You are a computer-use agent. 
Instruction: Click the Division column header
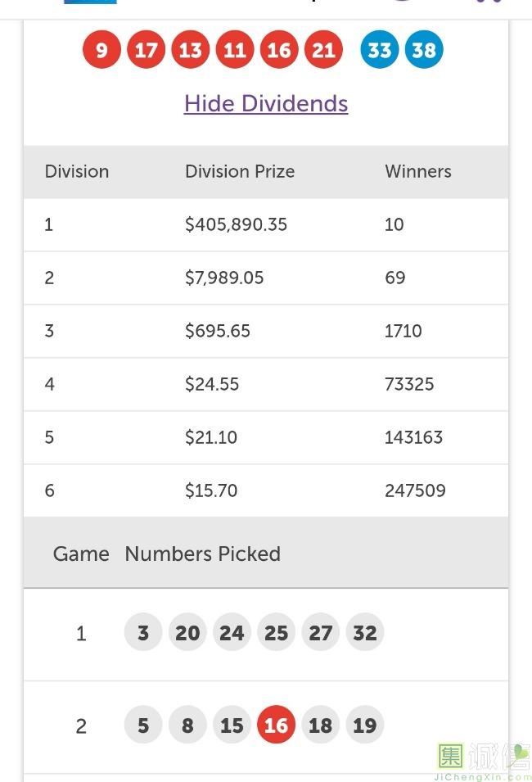77,172
